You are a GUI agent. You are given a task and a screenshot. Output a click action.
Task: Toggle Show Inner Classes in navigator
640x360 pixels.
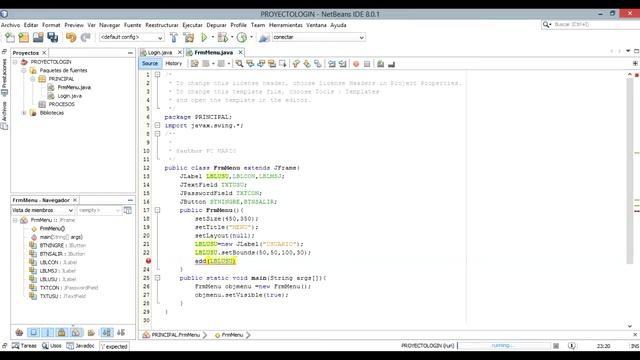[x=76, y=332]
